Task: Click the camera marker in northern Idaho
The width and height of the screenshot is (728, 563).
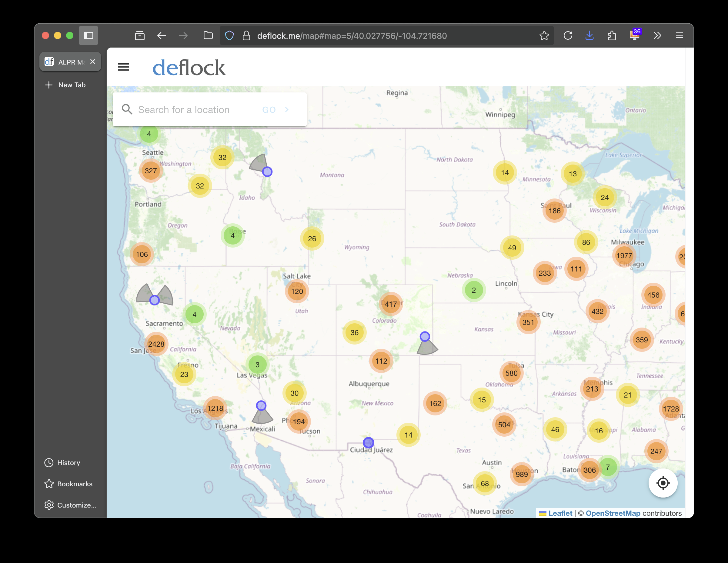Action: 267,172
